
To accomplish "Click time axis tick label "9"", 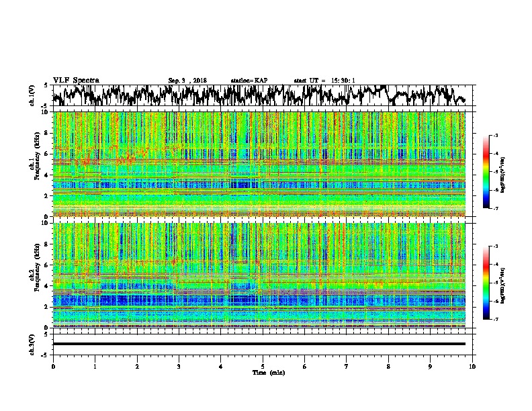I will (430, 367).
